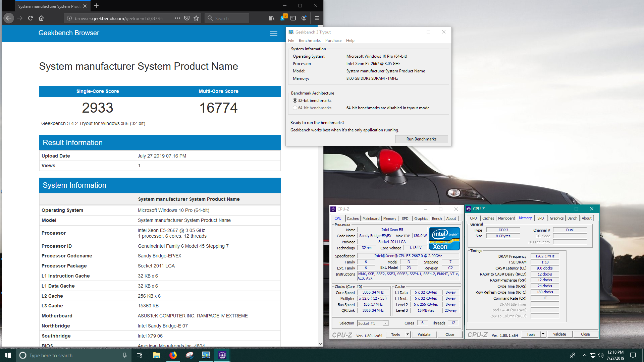Open Caches tab in right CPU-Z

(x=488, y=218)
